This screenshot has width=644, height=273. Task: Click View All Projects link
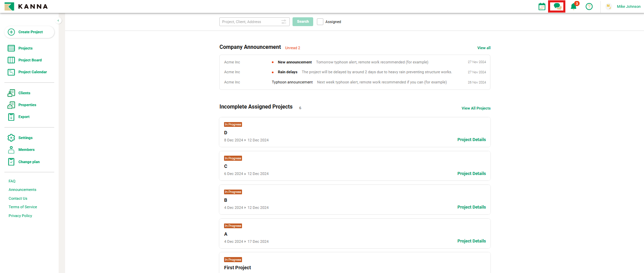[x=476, y=108]
